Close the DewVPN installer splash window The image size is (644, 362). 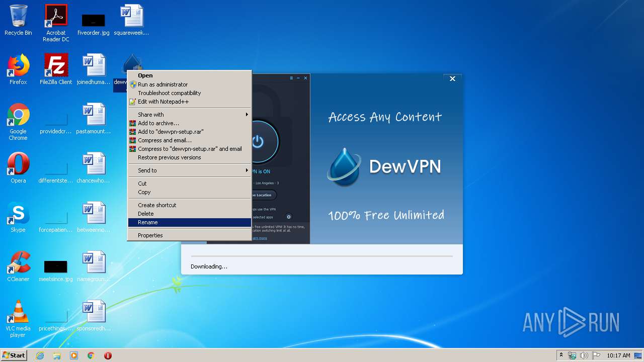click(x=452, y=79)
